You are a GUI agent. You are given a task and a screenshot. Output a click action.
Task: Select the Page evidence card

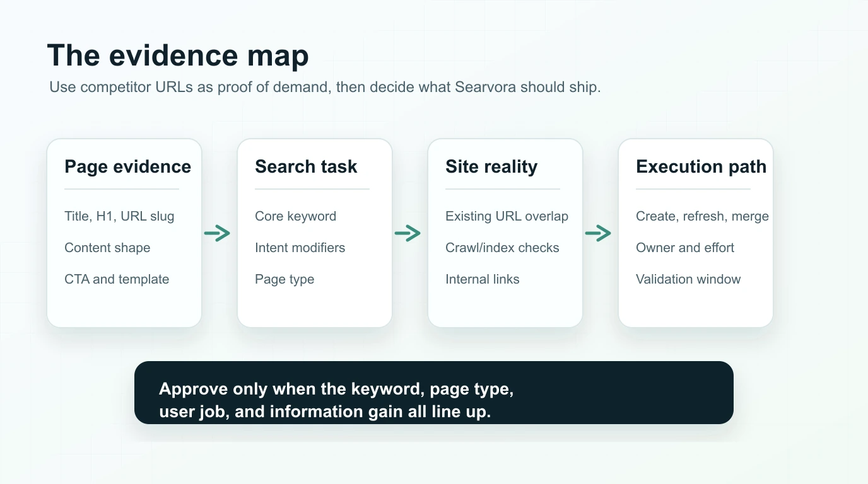point(124,233)
